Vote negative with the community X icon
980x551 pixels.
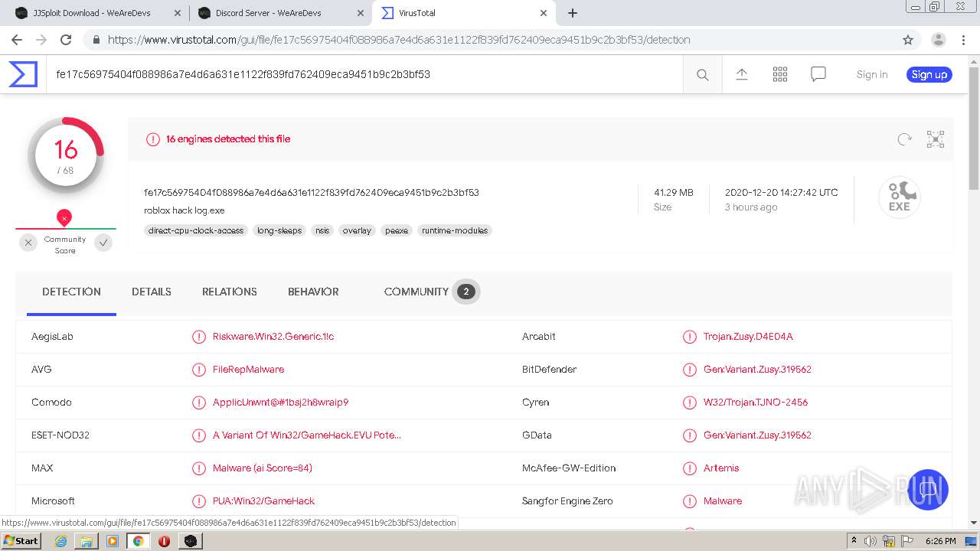[28, 243]
